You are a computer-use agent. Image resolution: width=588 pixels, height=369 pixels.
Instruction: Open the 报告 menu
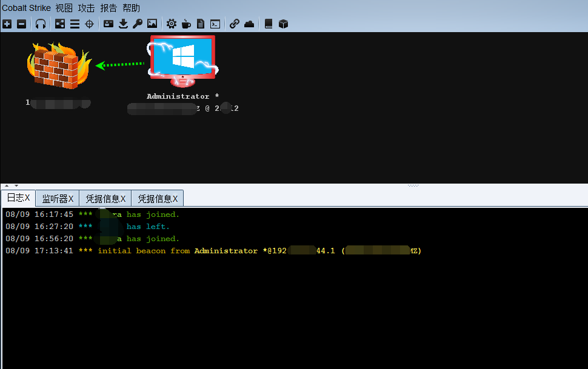pos(109,8)
